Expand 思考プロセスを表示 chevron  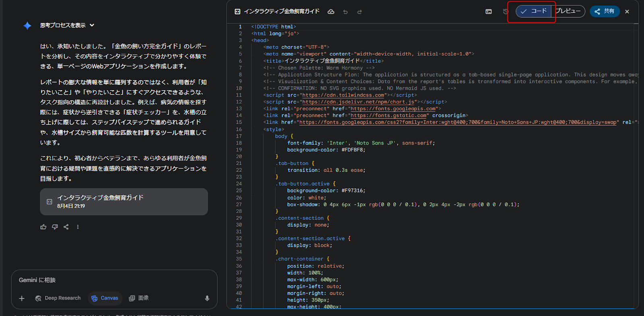pyautogui.click(x=92, y=25)
